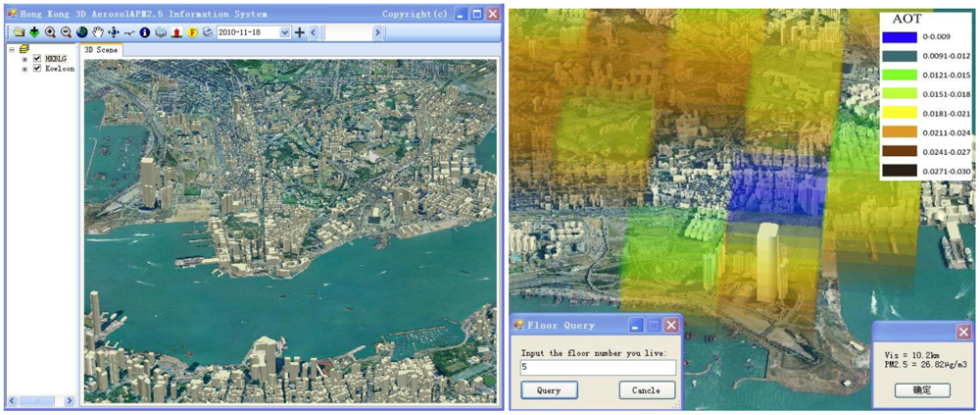The image size is (980, 415).
Task: Select the zoom out magnifier tool
Action: tap(66, 32)
